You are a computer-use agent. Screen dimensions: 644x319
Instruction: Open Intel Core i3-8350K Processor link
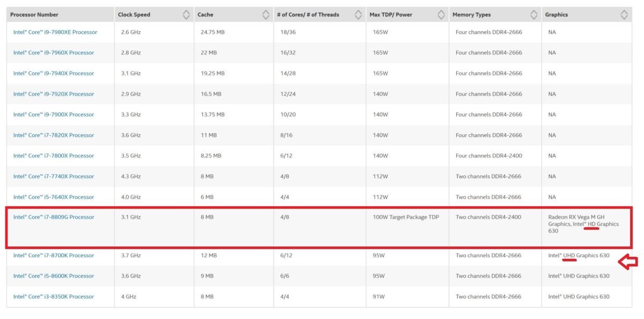[54, 296]
